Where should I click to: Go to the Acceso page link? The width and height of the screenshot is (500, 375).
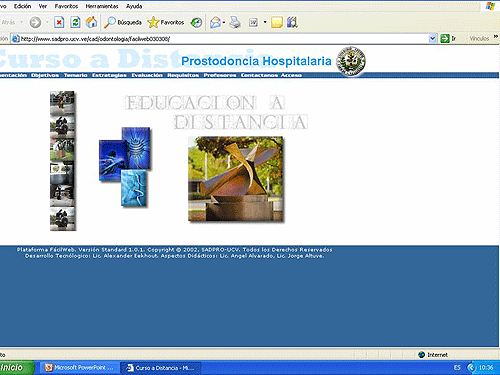pyautogui.click(x=291, y=75)
